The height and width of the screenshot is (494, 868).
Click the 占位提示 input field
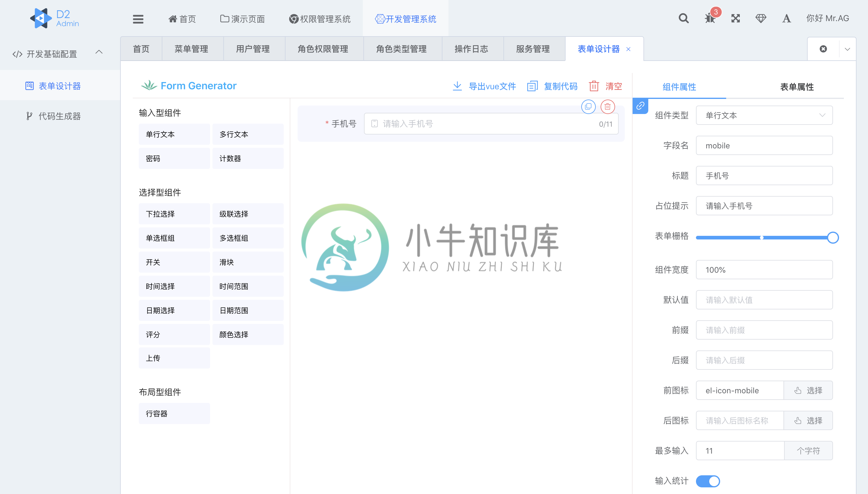[764, 206]
